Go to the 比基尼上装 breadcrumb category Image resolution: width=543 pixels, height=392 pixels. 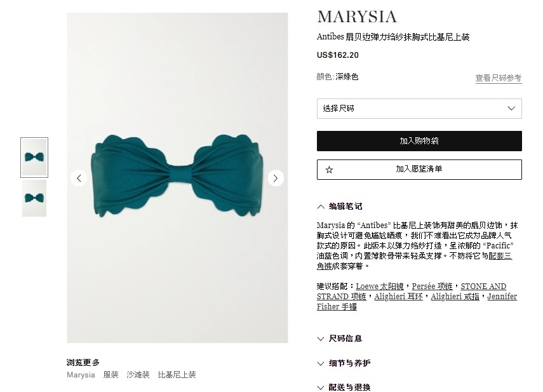coord(177,375)
